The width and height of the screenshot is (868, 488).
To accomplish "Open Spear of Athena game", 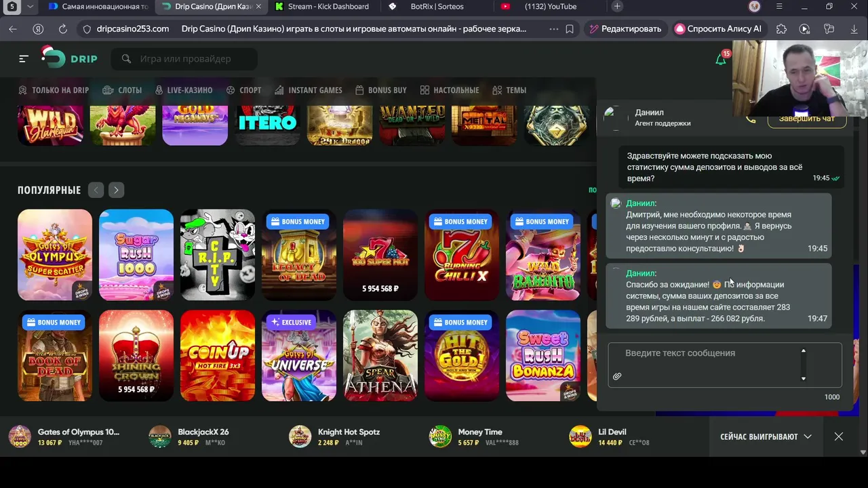I will (x=380, y=356).
